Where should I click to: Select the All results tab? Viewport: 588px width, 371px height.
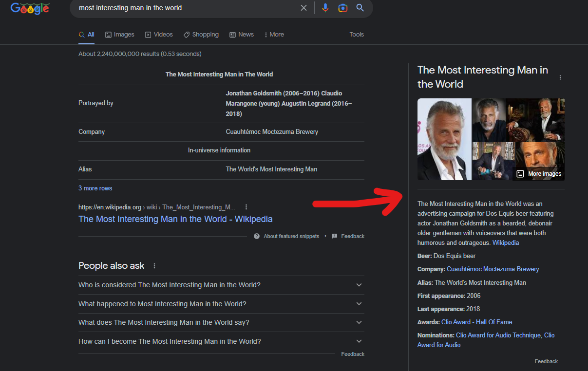87,35
